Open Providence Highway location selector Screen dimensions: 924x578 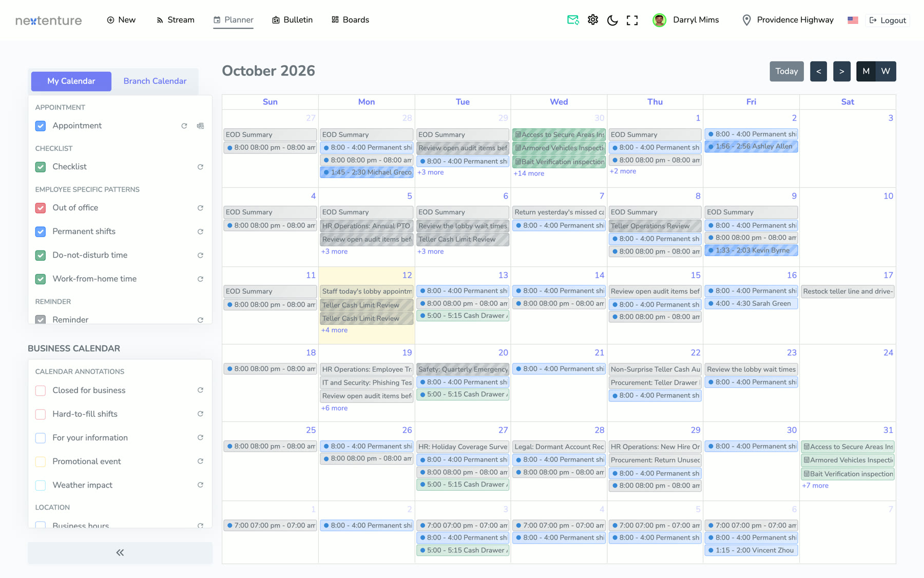click(x=788, y=20)
